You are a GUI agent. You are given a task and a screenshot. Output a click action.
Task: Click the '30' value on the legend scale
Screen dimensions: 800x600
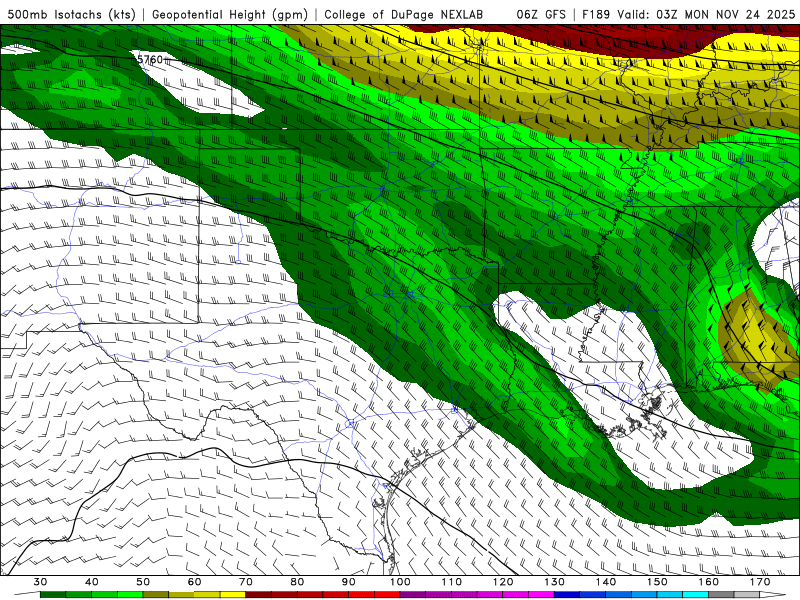(x=40, y=582)
